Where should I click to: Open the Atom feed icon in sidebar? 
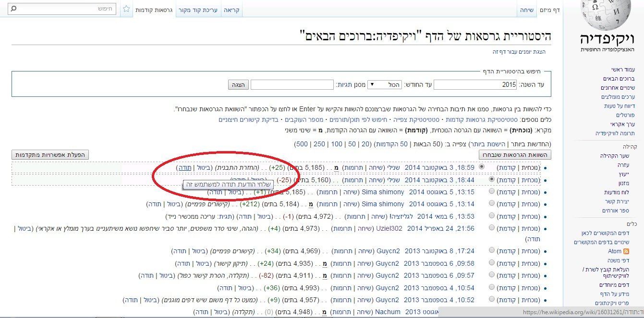(625, 251)
